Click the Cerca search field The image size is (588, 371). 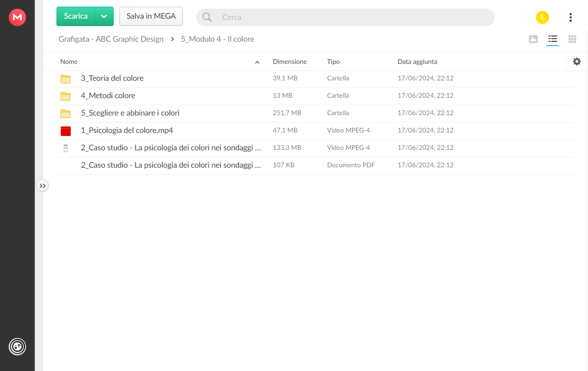345,17
